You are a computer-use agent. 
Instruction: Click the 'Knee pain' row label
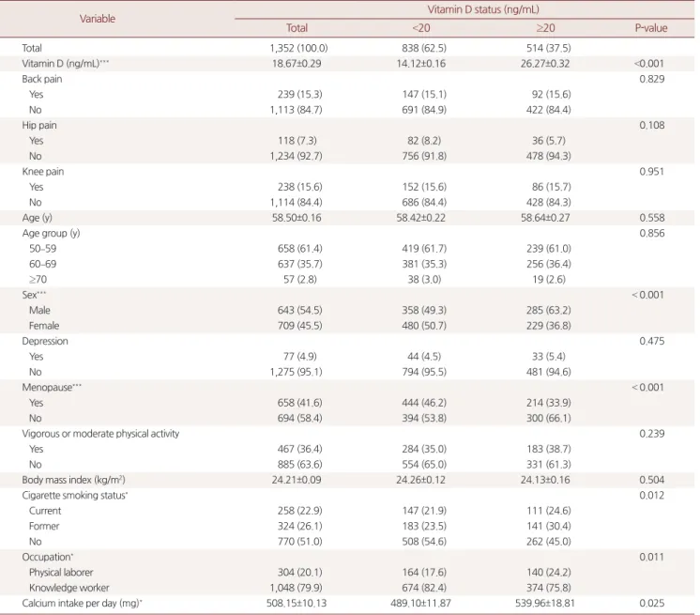[43, 172]
